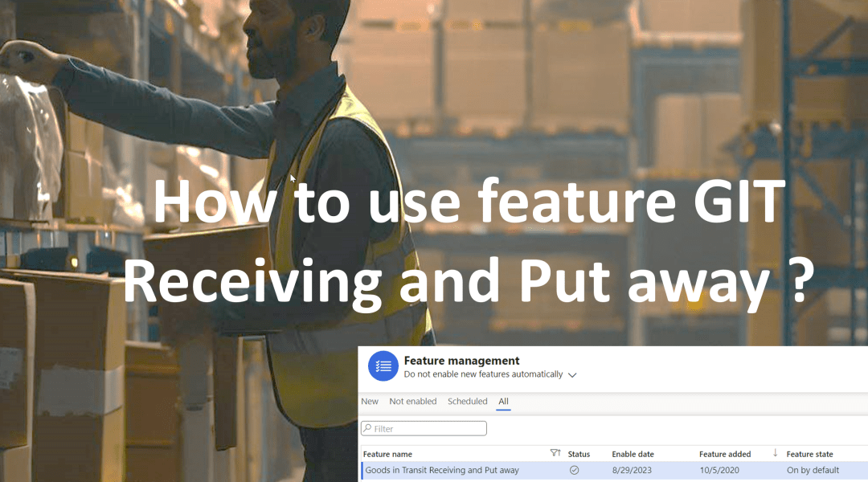
Task: Click the sort arrow beside Feature added
Action: [x=775, y=453]
